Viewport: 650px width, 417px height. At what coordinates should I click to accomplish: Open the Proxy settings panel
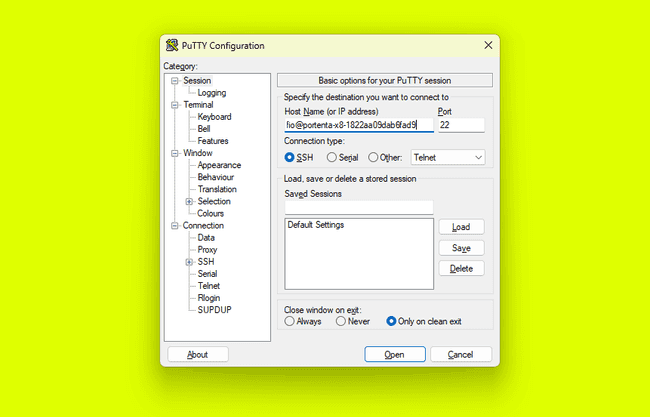pyautogui.click(x=207, y=250)
